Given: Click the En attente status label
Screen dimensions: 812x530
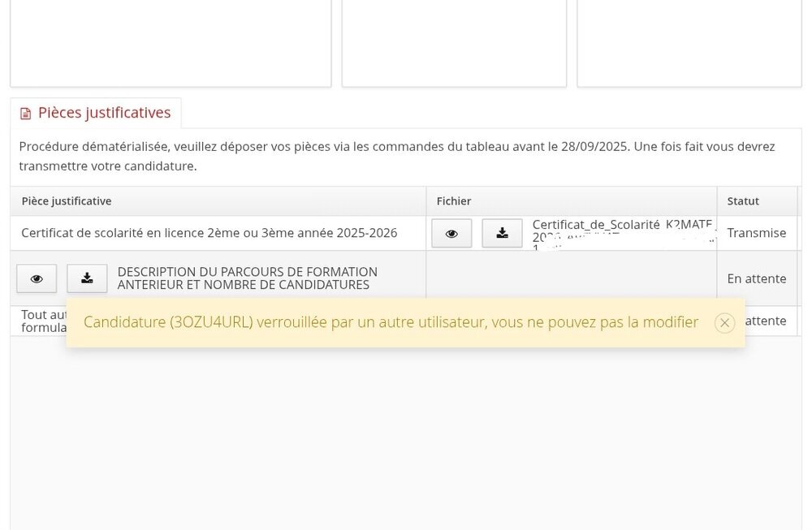Looking at the screenshot, I should 756,278.
